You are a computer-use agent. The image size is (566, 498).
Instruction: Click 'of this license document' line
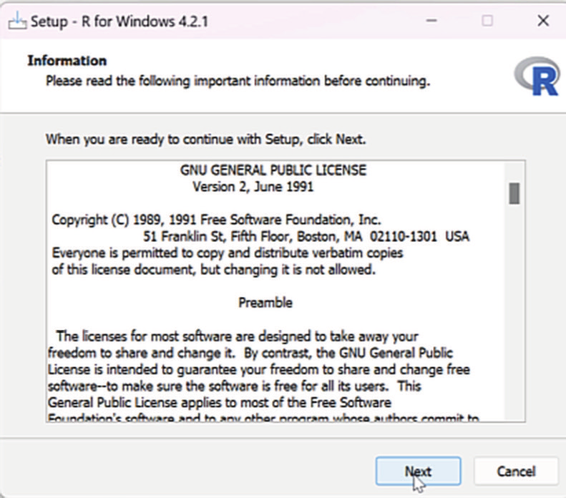coord(213,270)
